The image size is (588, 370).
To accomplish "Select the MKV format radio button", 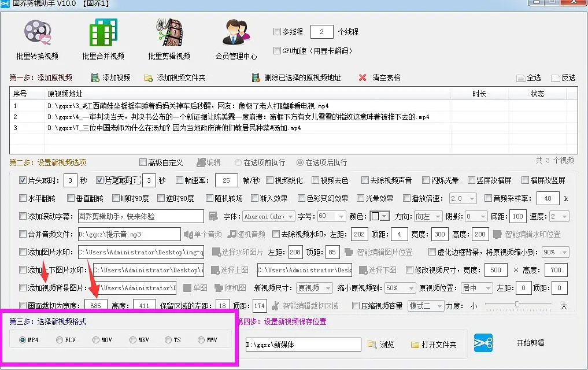I will pos(133,339).
